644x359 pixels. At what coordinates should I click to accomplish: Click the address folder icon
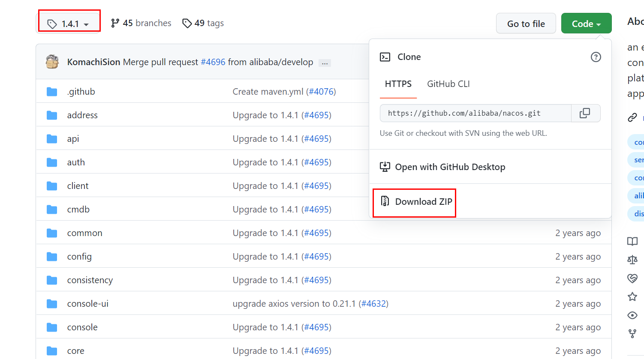(52, 115)
